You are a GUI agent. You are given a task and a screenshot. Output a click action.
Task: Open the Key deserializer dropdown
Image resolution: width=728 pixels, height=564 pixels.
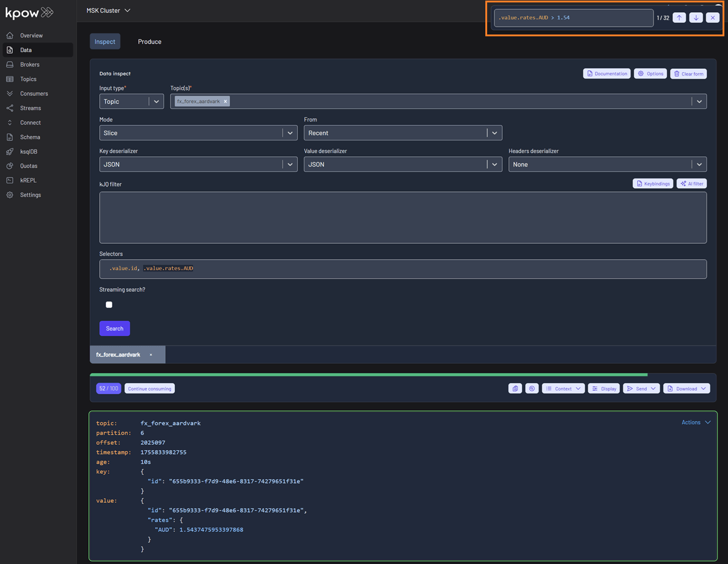(198, 164)
